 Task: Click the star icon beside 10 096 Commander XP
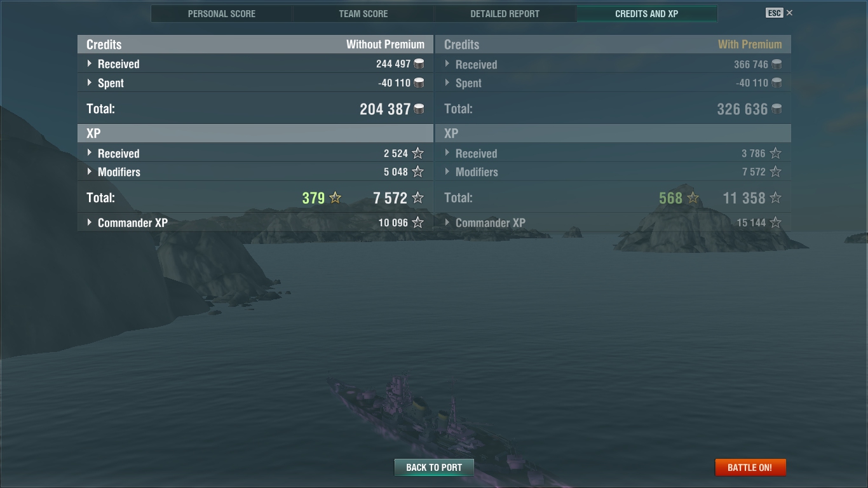click(417, 222)
